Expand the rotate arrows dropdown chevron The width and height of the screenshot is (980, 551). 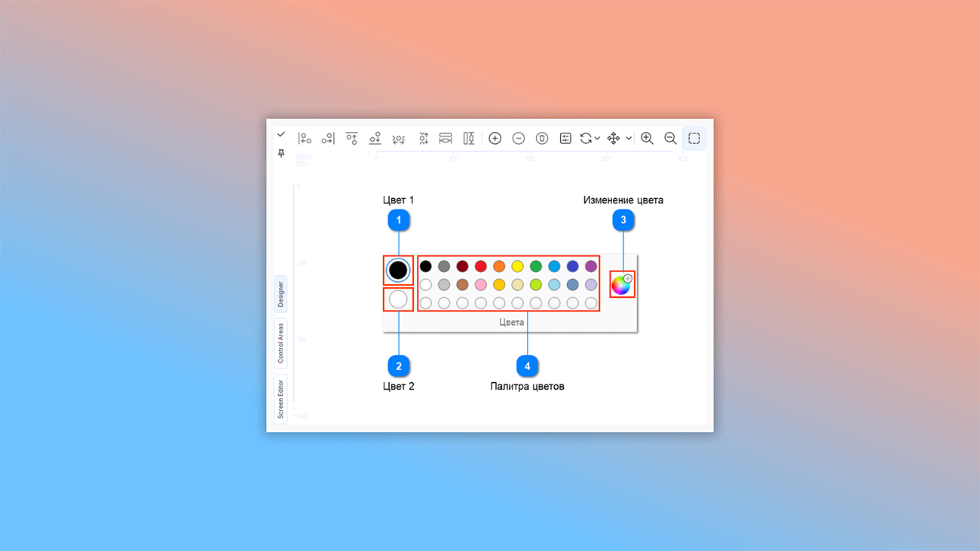[x=597, y=139]
